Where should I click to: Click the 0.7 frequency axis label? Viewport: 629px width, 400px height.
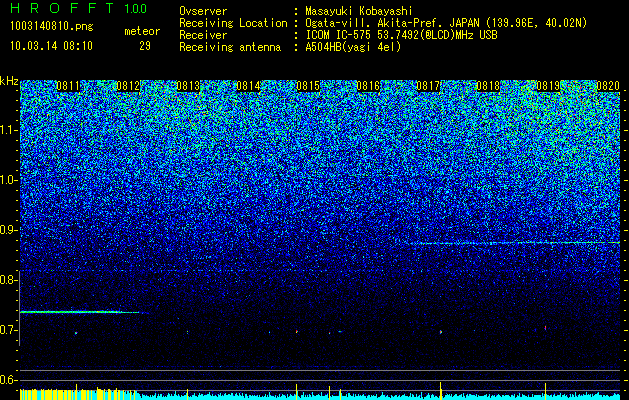pyautogui.click(x=8, y=330)
